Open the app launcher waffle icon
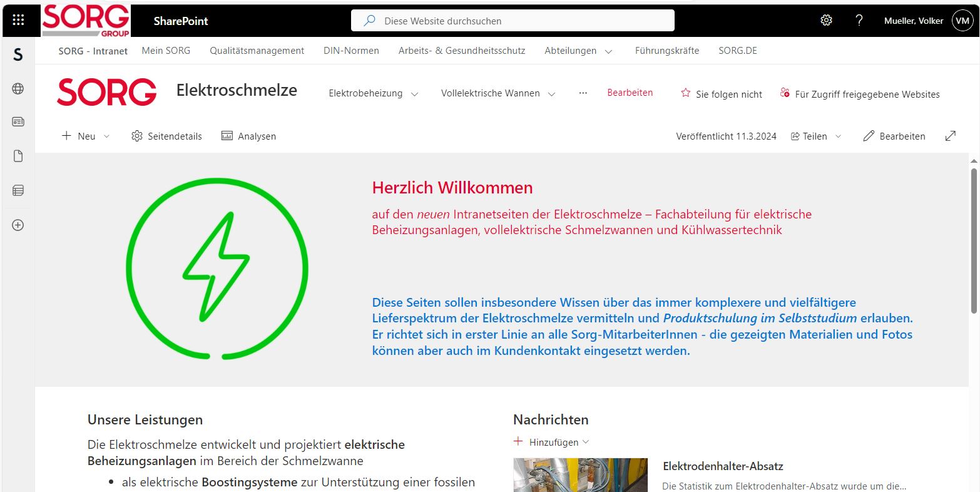 coord(18,20)
